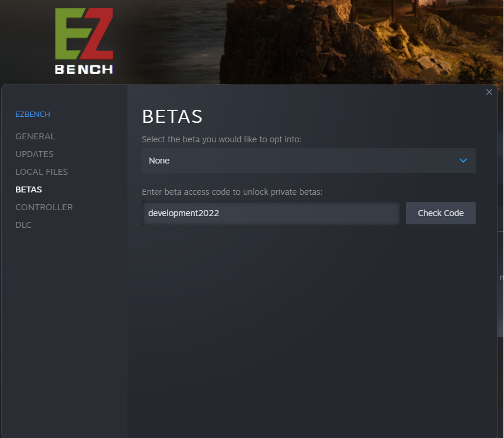Switch to the GENERAL tab

(x=35, y=136)
